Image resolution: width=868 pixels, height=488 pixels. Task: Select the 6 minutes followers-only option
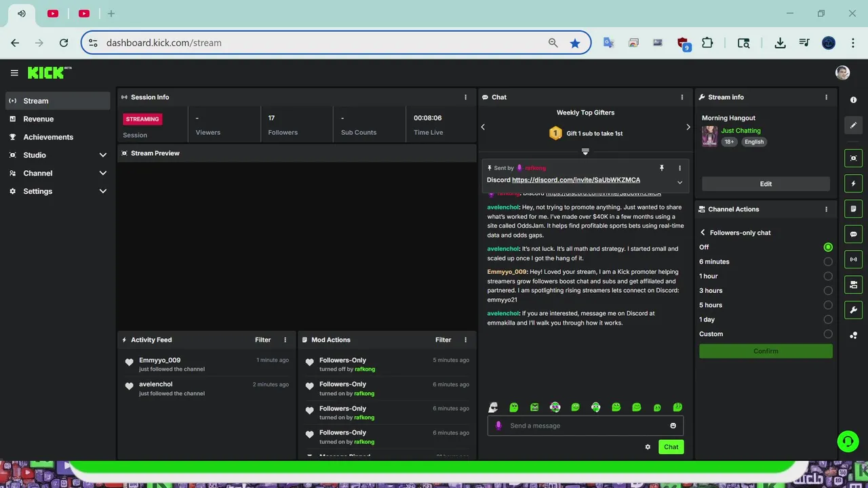point(828,262)
